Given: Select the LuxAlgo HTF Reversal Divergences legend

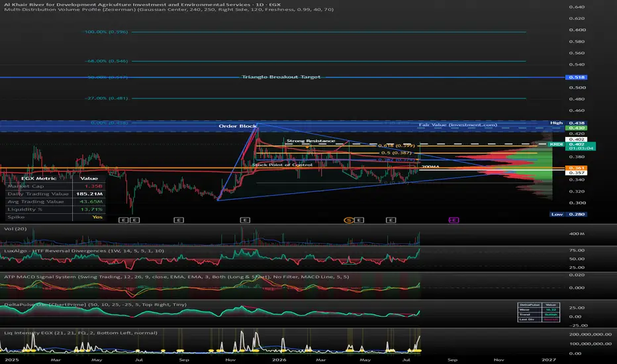Looking at the screenshot, I should pyautogui.click(x=84, y=251).
